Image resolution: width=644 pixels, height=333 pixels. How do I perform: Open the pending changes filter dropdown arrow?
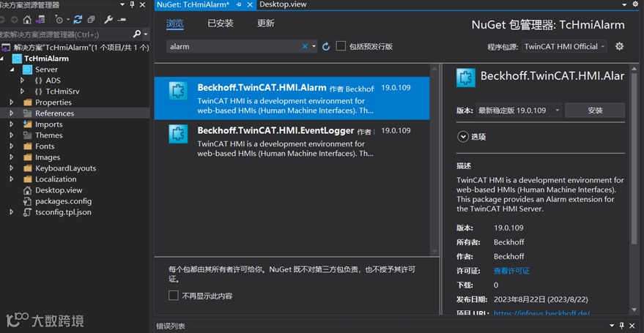click(67, 19)
